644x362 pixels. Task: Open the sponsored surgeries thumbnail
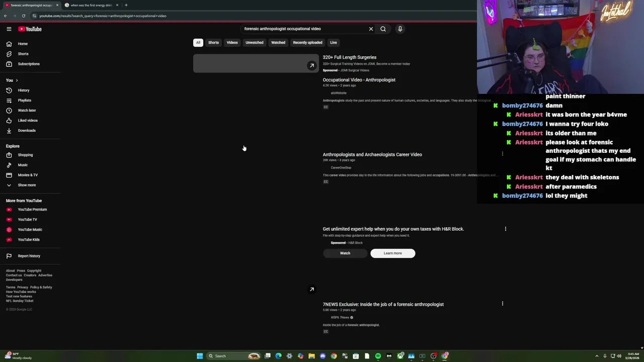click(256, 63)
